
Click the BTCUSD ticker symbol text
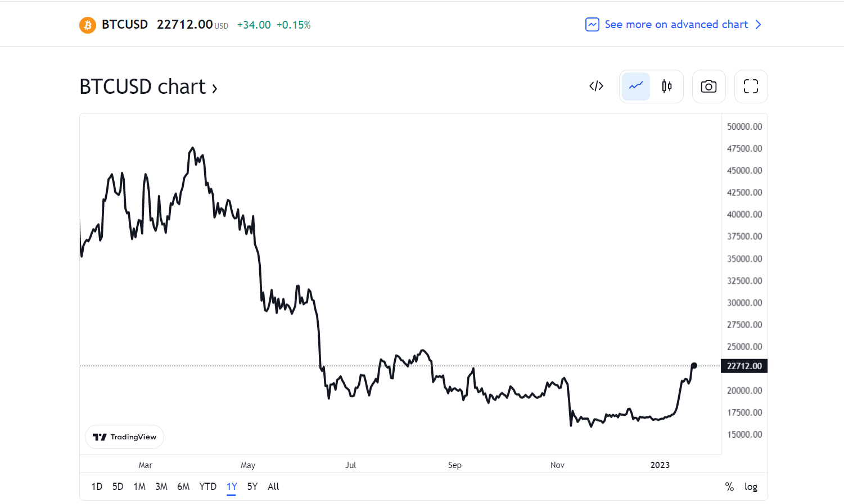click(125, 25)
